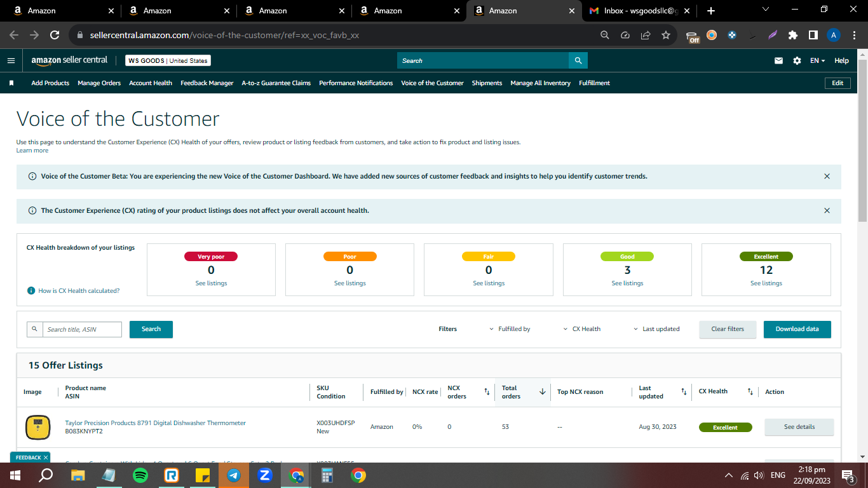Viewport: 868px width, 488px height.
Task: Open A-to-z Guarantee Claims
Action: 276,83
